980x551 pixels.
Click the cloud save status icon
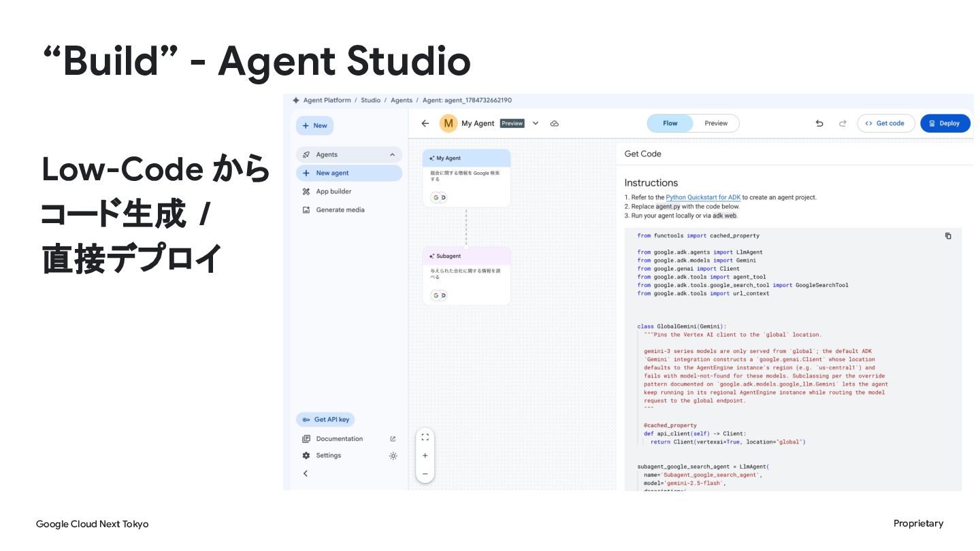tap(555, 124)
